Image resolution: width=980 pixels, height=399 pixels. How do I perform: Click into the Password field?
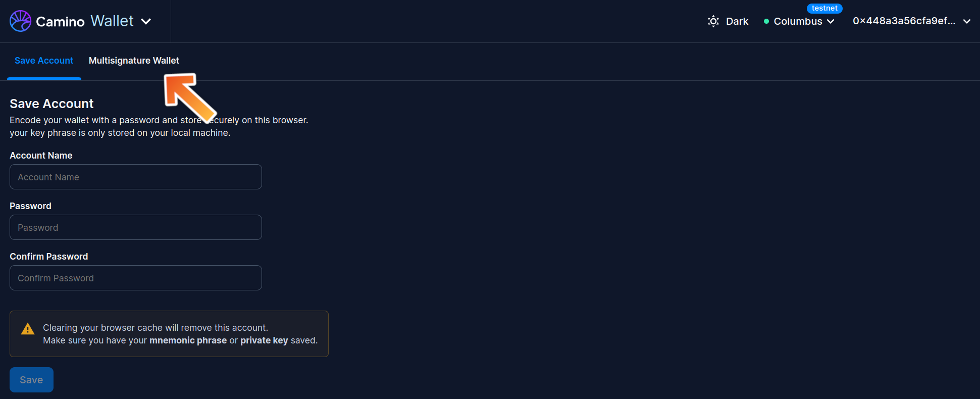point(136,228)
